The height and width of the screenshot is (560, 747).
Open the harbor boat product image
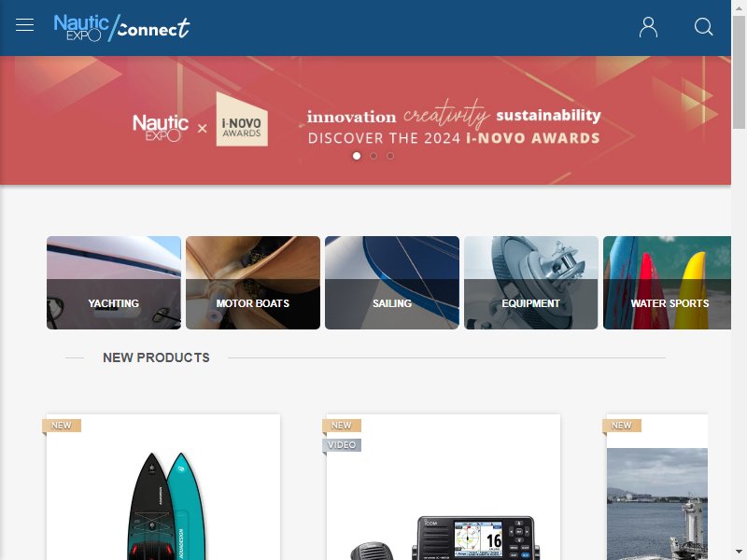coord(657,504)
